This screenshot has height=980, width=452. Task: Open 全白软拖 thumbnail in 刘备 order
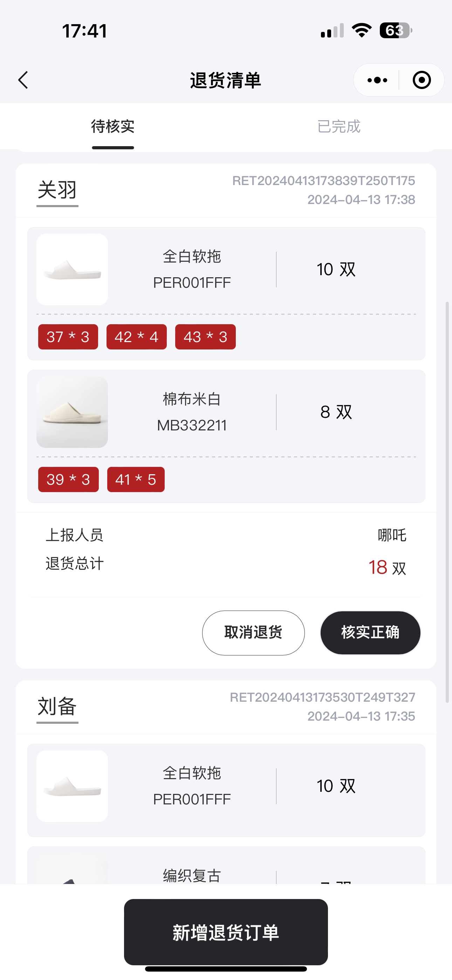(x=72, y=786)
